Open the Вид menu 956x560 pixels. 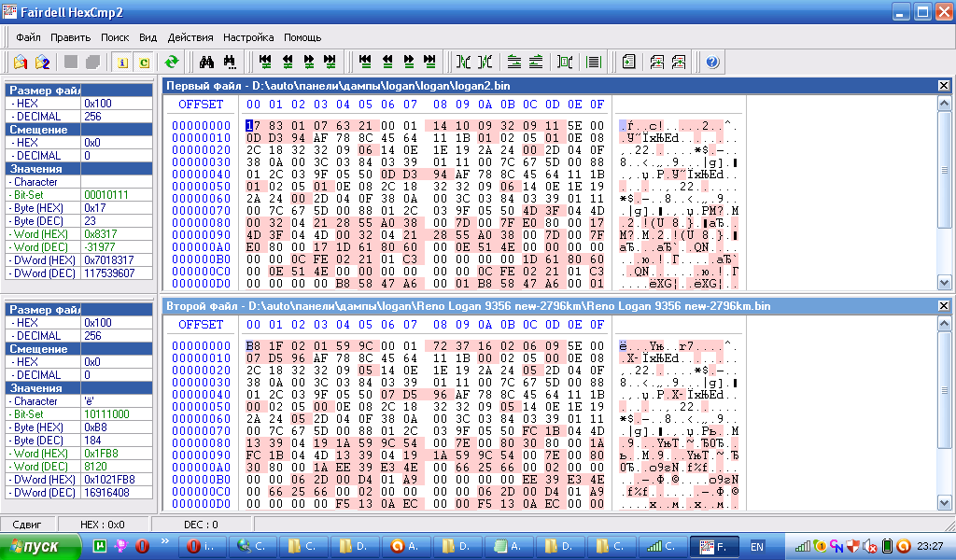[x=148, y=37]
